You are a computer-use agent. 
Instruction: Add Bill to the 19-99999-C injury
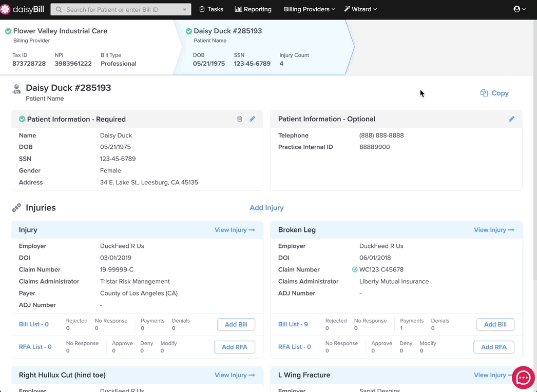click(x=236, y=325)
